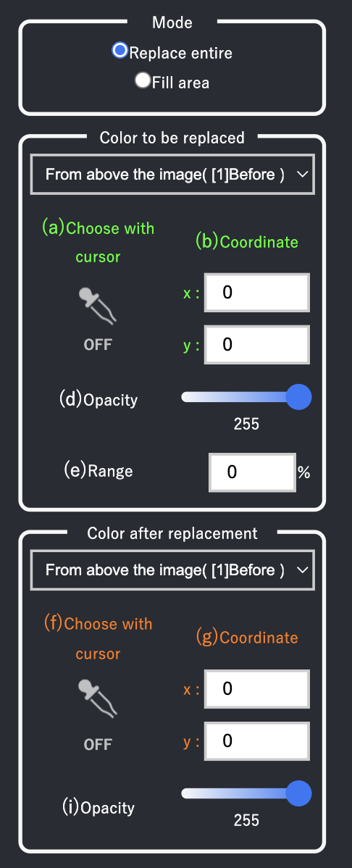The image size is (352, 868).
Task: Select the Replace entire radio button
Action: tap(120, 51)
